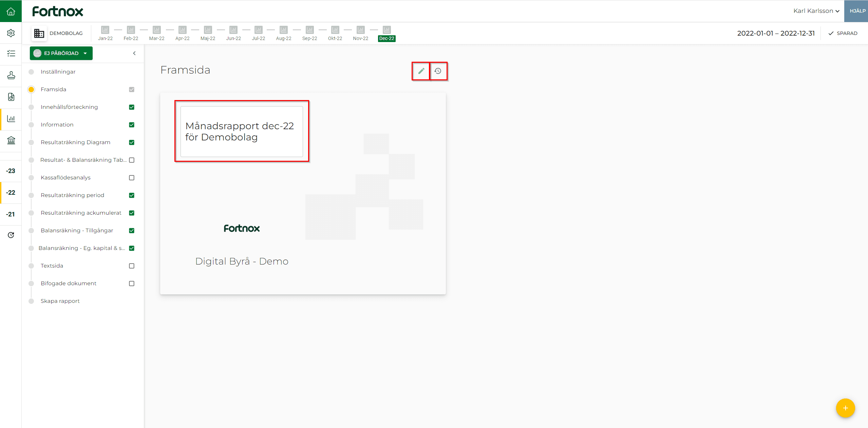Click the yellow plus floating button
This screenshot has height=428, width=868.
845,408
